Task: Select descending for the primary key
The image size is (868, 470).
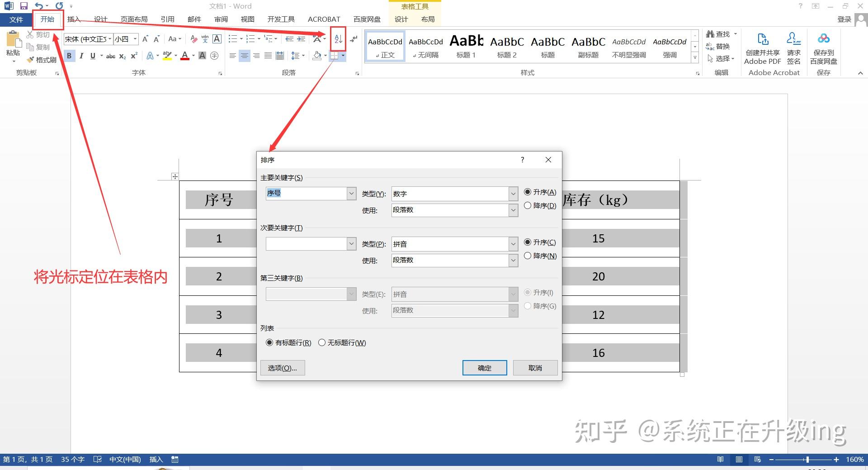Action: [540, 206]
